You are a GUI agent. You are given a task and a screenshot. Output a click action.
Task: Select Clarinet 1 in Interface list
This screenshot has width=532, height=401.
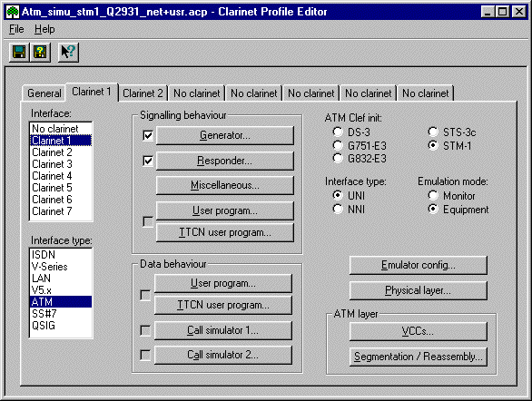(x=61, y=141)
